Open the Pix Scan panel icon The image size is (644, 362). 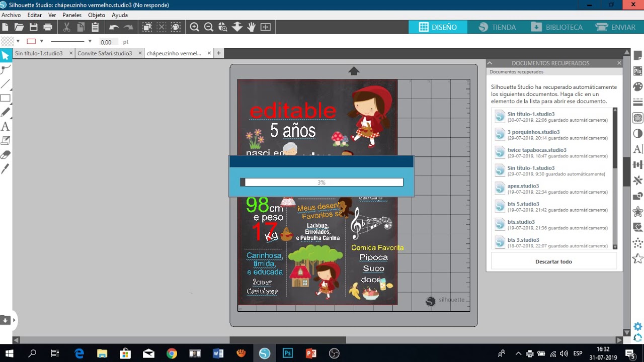[637, 71]
